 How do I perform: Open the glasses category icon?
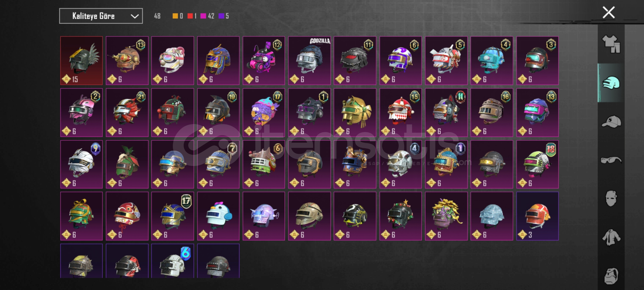611,160
